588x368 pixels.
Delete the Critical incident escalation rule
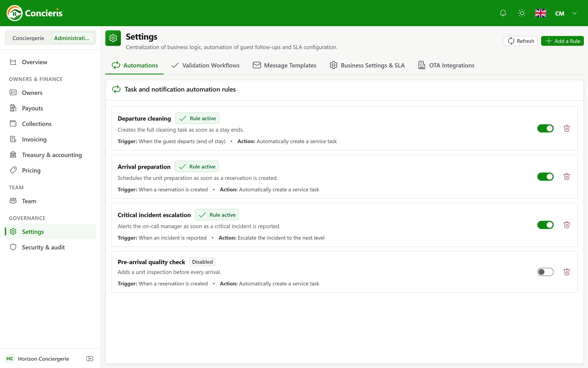pos(567,225)
